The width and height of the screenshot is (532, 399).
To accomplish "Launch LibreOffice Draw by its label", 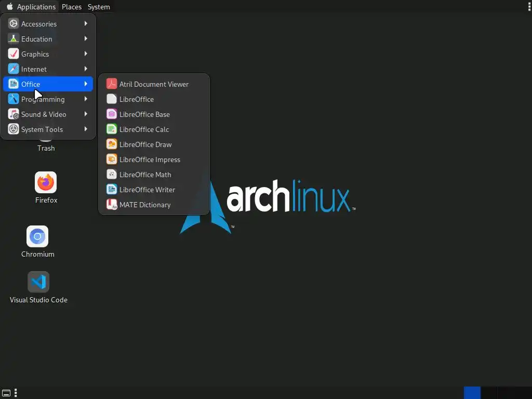I will (145, 144).
